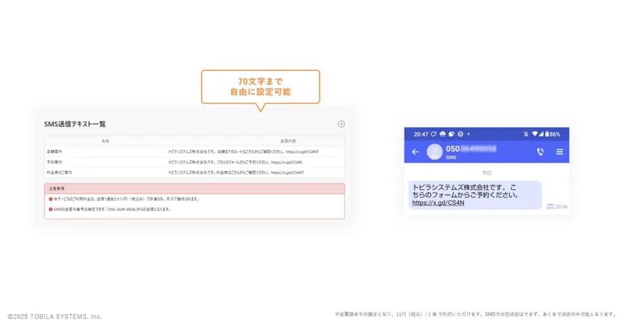Viewport: 644px width, 325px height.
Task: Click the red warning icon beside SMSの送信元番号
Action: pyautogui.click(x=50, y=209)
